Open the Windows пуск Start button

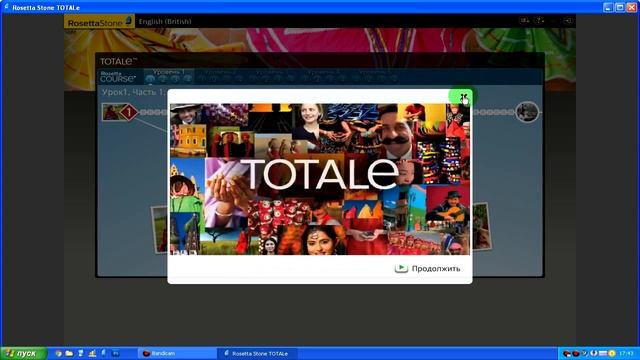point(24,353)
